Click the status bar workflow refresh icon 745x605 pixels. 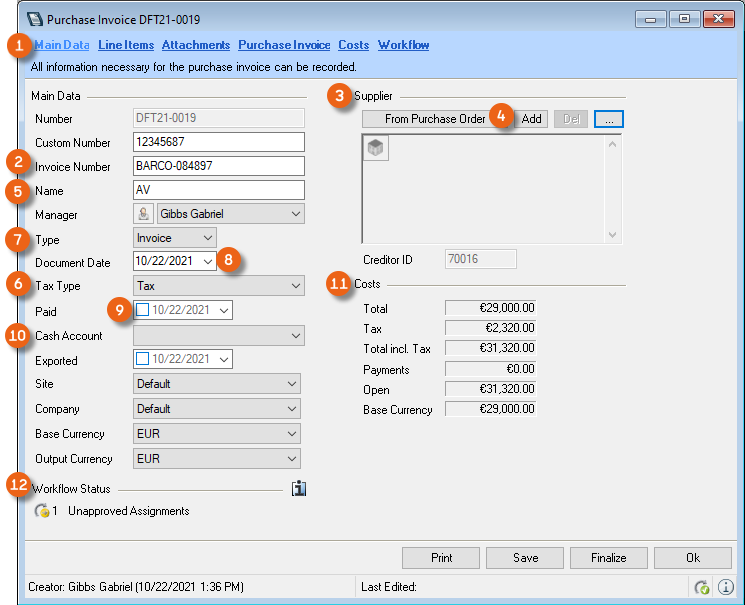[701, 587]
